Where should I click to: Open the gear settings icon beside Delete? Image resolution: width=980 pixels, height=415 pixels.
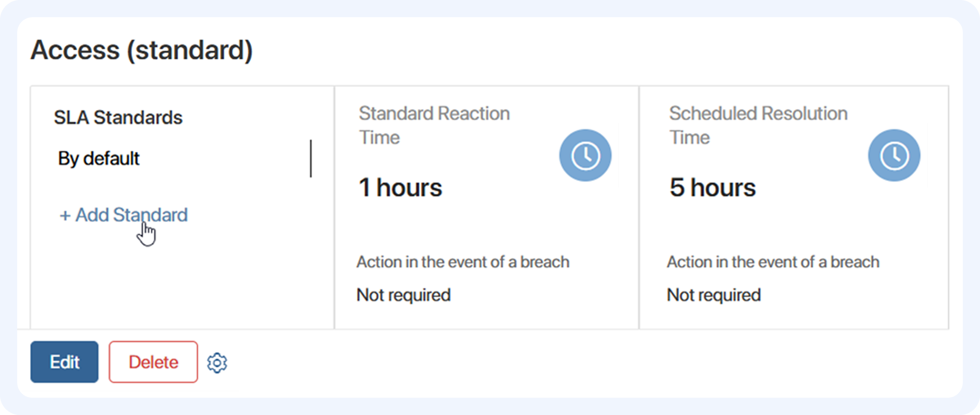(217, 363)
